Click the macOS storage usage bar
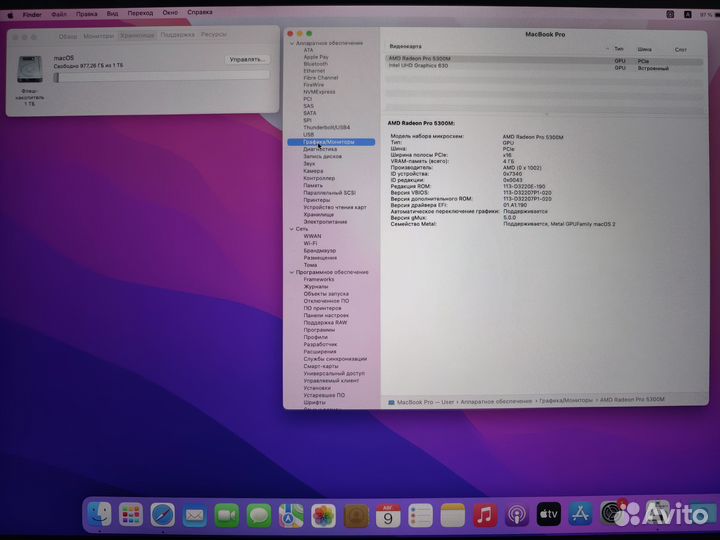The width and height of the screenshot is (720, 540). [161, 77]
